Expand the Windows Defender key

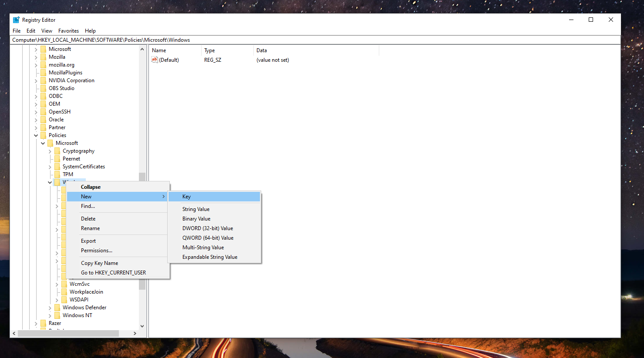pos(50,308)
